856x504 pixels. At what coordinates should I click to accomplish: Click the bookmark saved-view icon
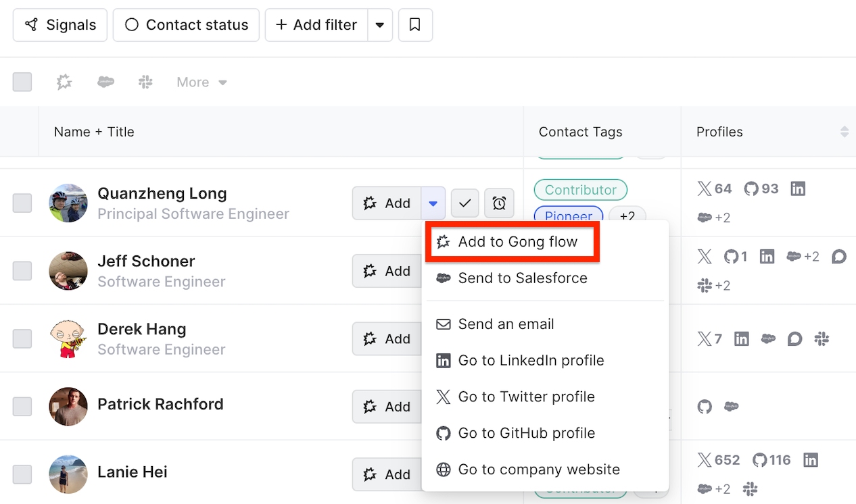point(415,25)
